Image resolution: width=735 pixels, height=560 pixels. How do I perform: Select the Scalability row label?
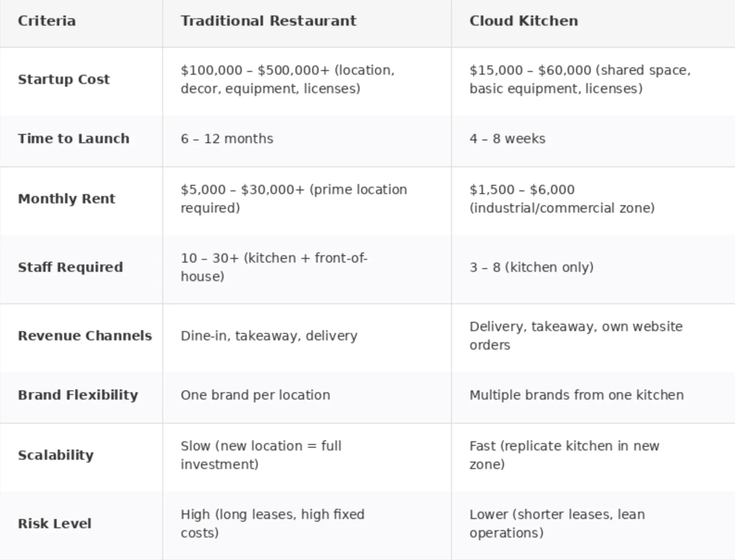point(56,455)
